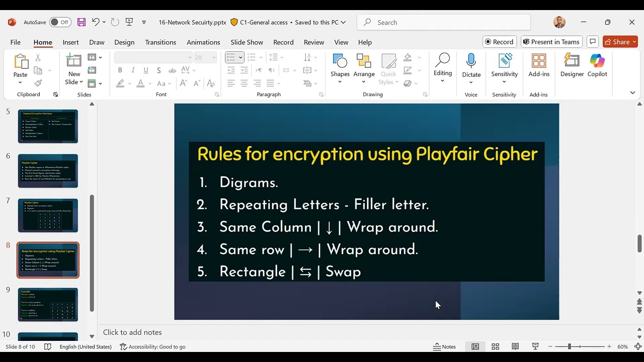Open the Arrange options

coord(364,69)
